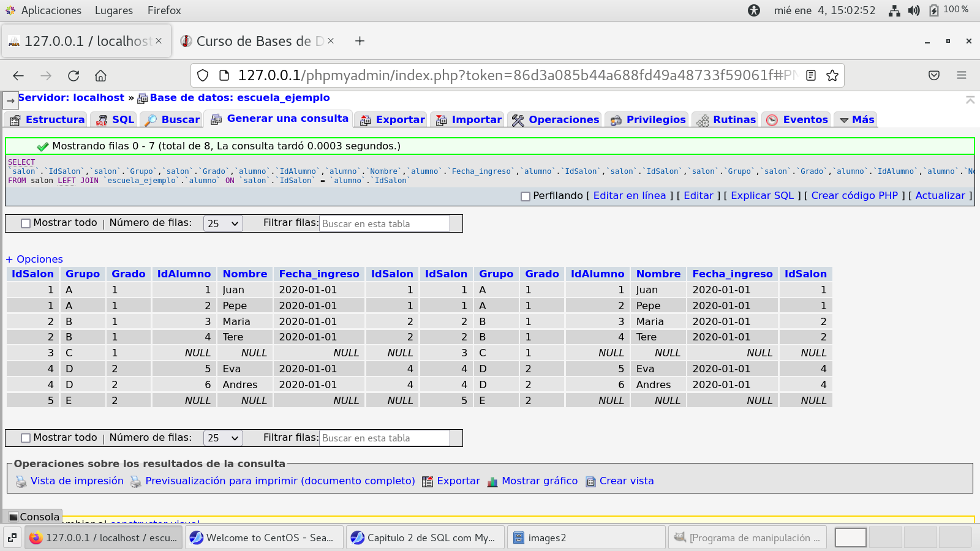Open the system volume speaker icon
Image resolution: width=980 pixels, height=551 pixels.
pos(914,10)
